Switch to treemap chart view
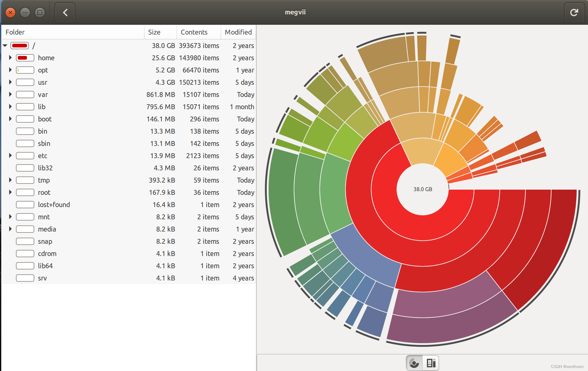 pyautogui.click(x=431, y=363)
